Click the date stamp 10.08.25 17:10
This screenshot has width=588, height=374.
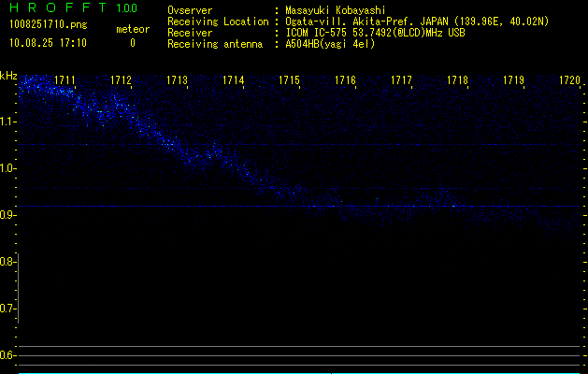(x=48, y=43)
